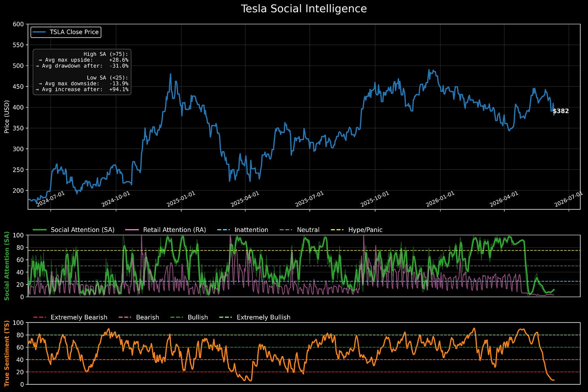
Task: Click the 400 tick on the price axis
Action: click(19, 107)
